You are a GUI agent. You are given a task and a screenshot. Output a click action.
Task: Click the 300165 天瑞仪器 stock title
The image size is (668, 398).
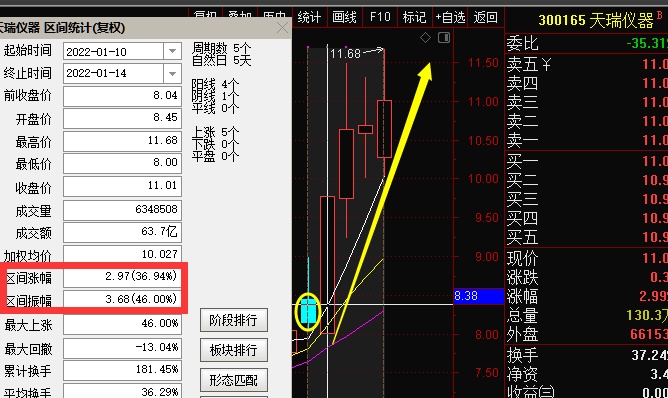(x=596, y=20)
